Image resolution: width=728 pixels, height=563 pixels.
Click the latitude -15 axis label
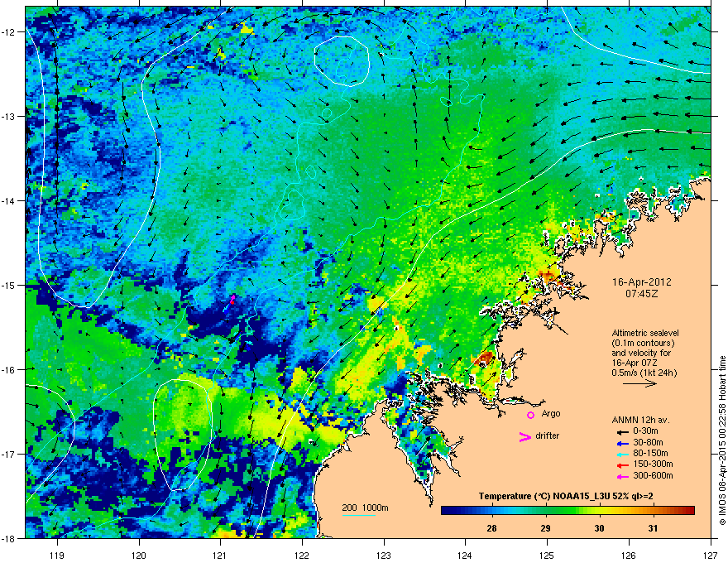point(9,285)
